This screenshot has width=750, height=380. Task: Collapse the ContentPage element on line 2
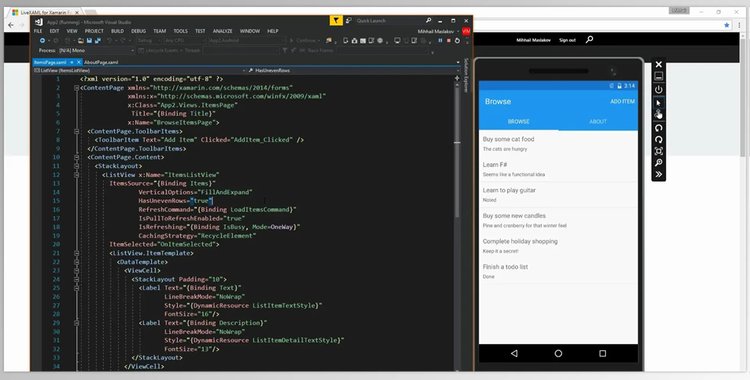click(x=77, y=88)
